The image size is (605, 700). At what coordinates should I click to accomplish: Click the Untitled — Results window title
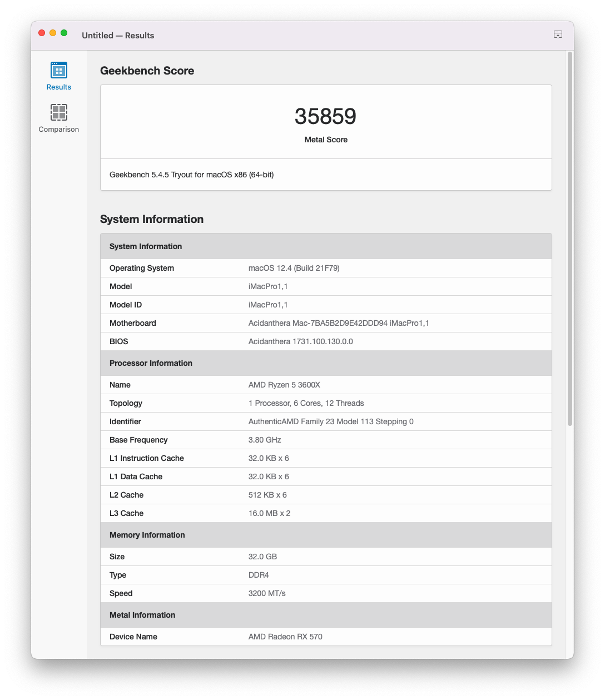118,35
